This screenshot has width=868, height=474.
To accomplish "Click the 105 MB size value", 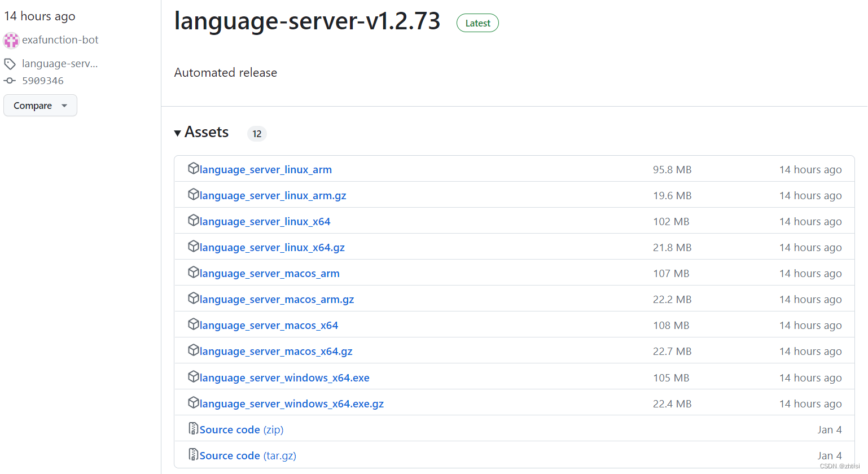I will (x=671, y=378).
